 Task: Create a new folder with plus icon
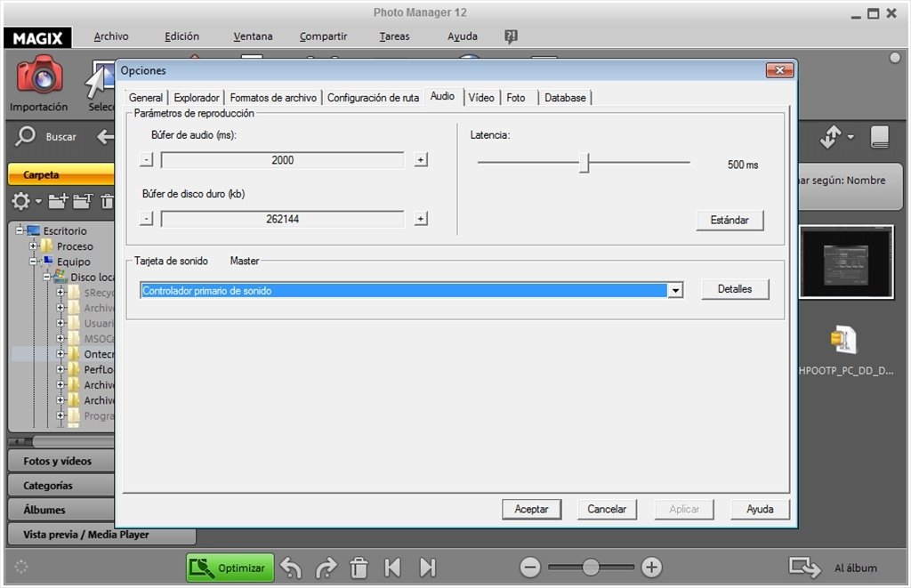(x=58, y=201)
